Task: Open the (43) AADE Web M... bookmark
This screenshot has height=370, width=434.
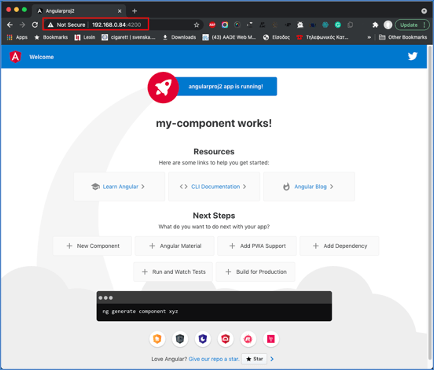Action: point(229,37)
